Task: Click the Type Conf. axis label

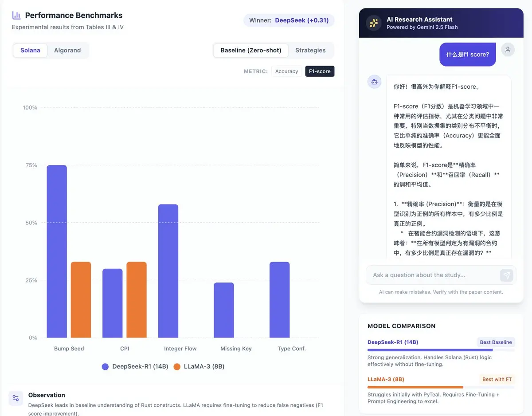Action: tap(292, 349)
